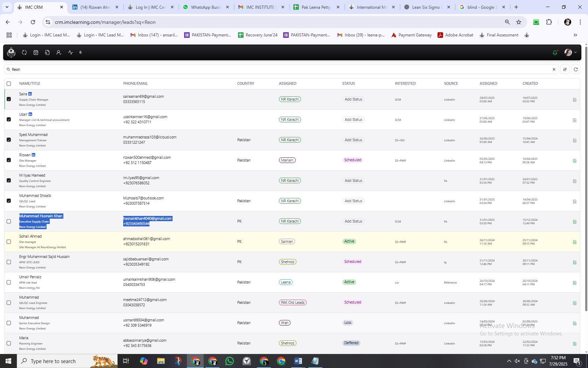Click the LinkedIn icon next to Rizwan
Image resolution: width=588 pixels, height=368 pixels.
coord(34,155)
